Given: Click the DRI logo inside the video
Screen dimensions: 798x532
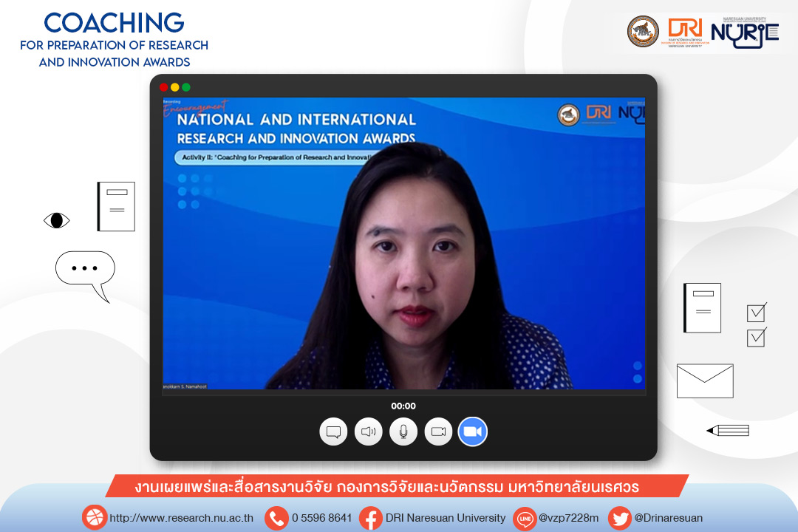Looking at the screenshot, I should pos(598,113).
